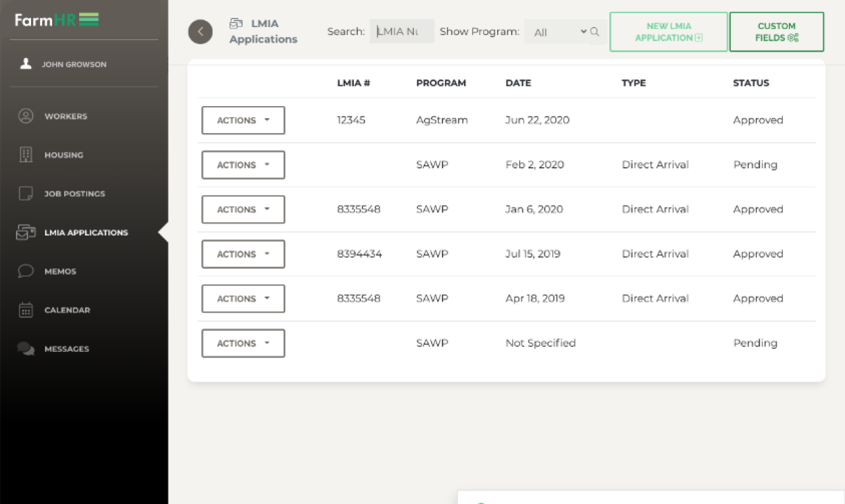
Task: Click the FarmHR logo
Action: click(57, 20)
